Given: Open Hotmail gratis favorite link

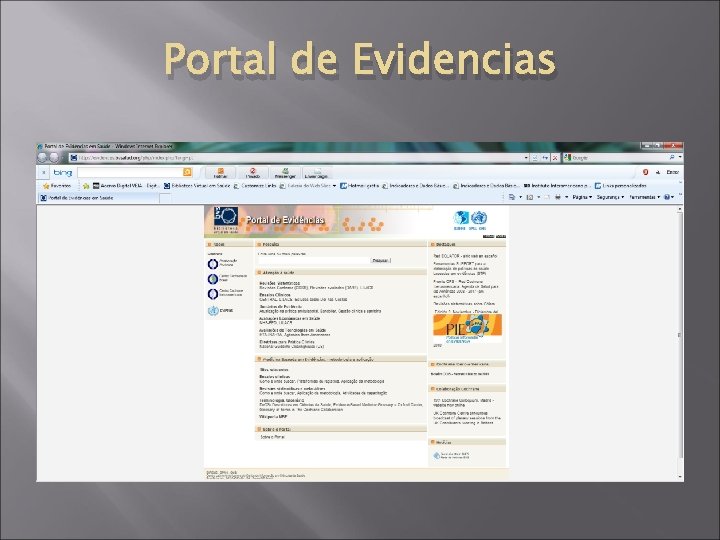Looking at the screenshot, I should click(x=360, y=186).
